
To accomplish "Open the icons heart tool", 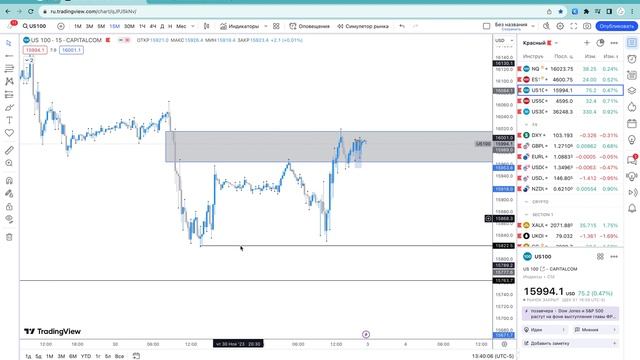I will pyautogui.click(x=9, y=133).
